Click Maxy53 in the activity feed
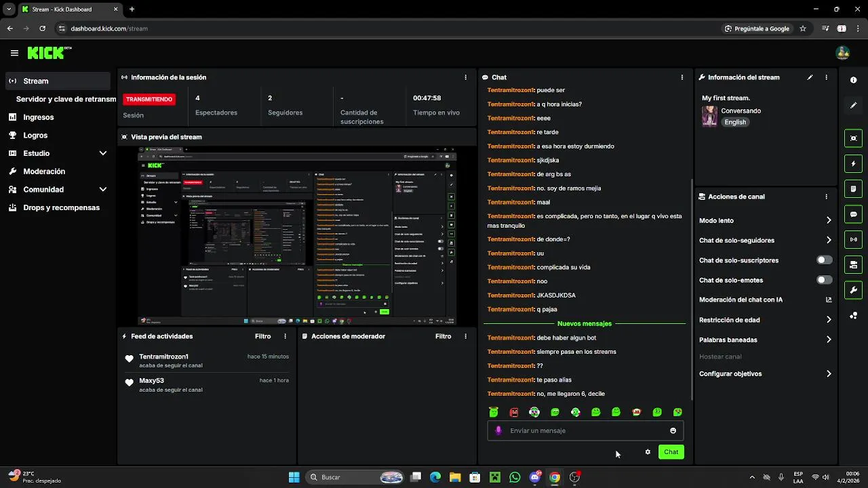 click(x=151, y=381)
